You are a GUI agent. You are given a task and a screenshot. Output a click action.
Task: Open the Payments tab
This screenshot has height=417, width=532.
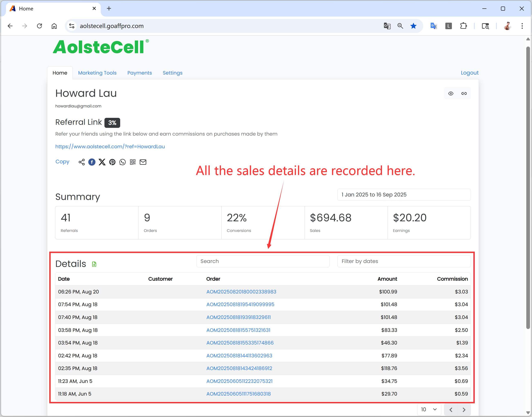click(x=139, y=73)
